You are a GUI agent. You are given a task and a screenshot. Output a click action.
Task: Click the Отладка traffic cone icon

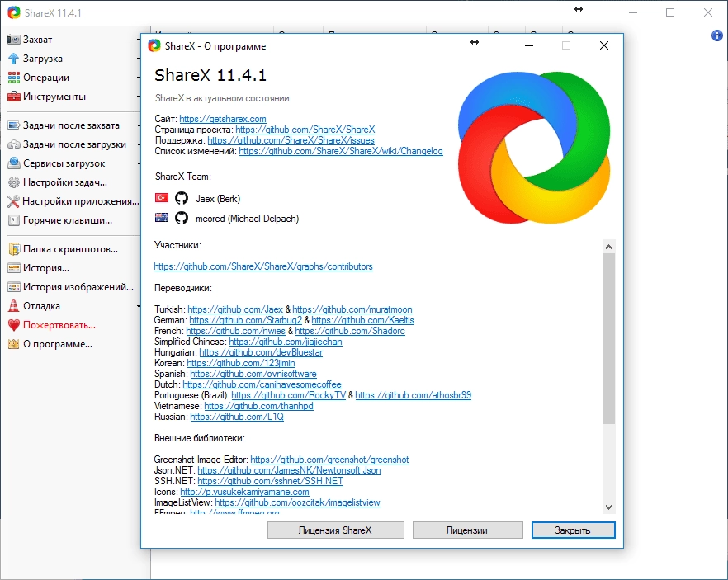pyautogui.click(x=14, y=306)
